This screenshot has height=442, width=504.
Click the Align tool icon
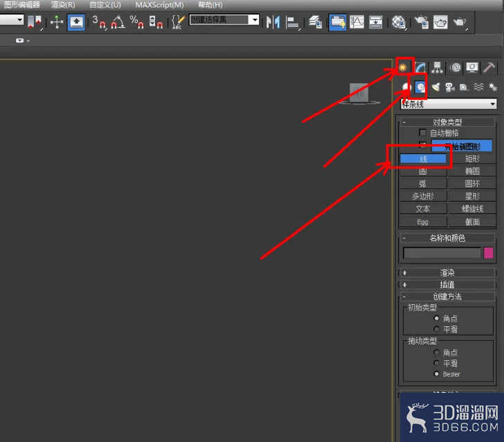(292, 23)
